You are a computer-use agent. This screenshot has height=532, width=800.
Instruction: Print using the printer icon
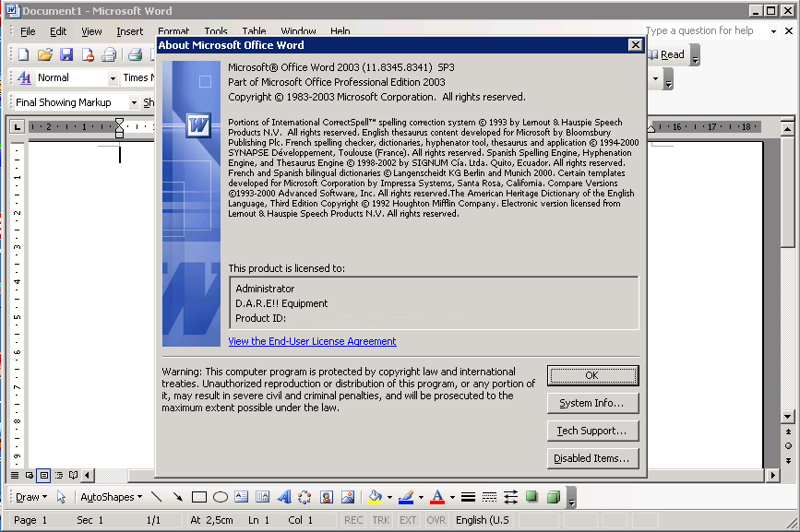click(x=136, y=54)
